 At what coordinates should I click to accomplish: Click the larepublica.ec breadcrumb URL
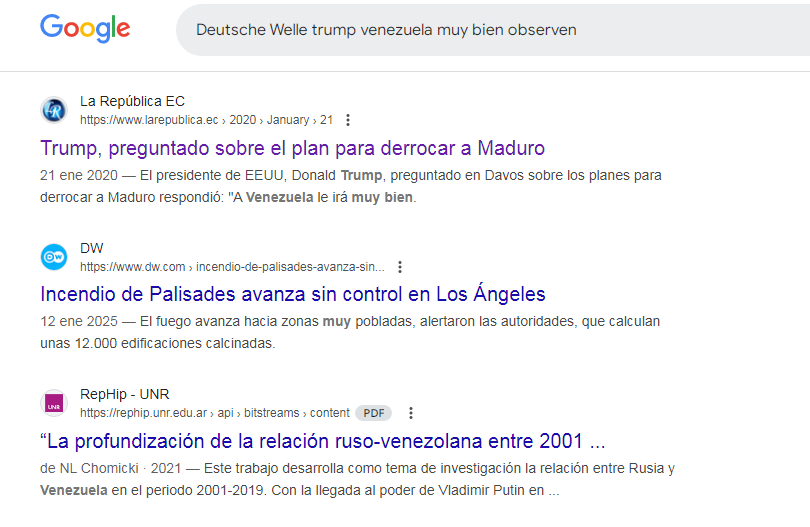[x=206, y=120]
